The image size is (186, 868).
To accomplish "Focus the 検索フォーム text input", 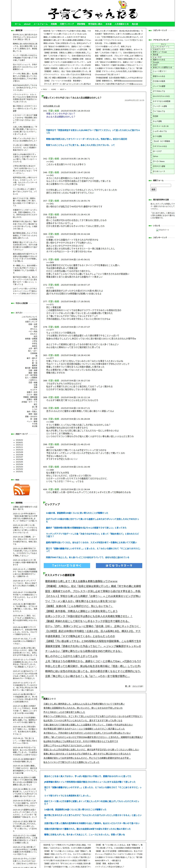I will (161, 185).
